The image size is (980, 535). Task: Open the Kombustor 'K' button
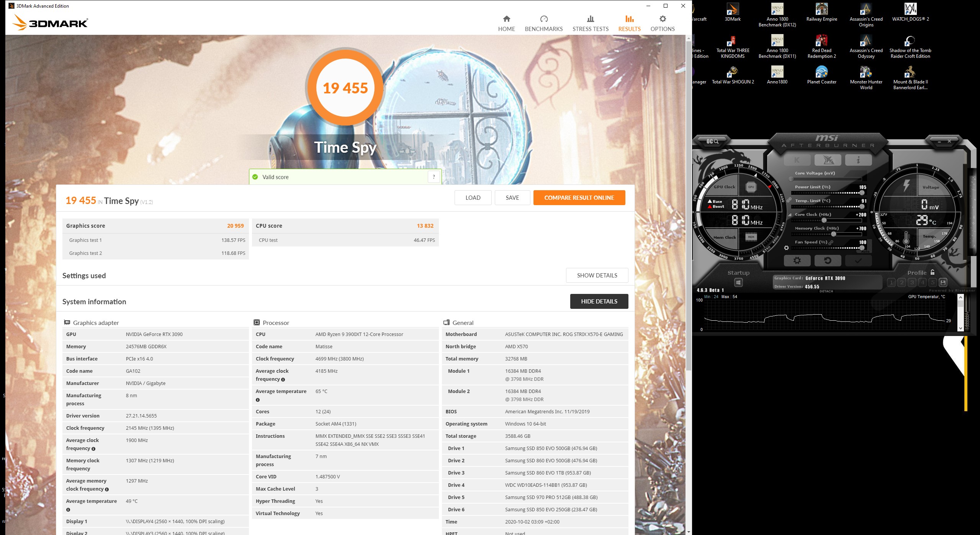(x=797, y=160)
